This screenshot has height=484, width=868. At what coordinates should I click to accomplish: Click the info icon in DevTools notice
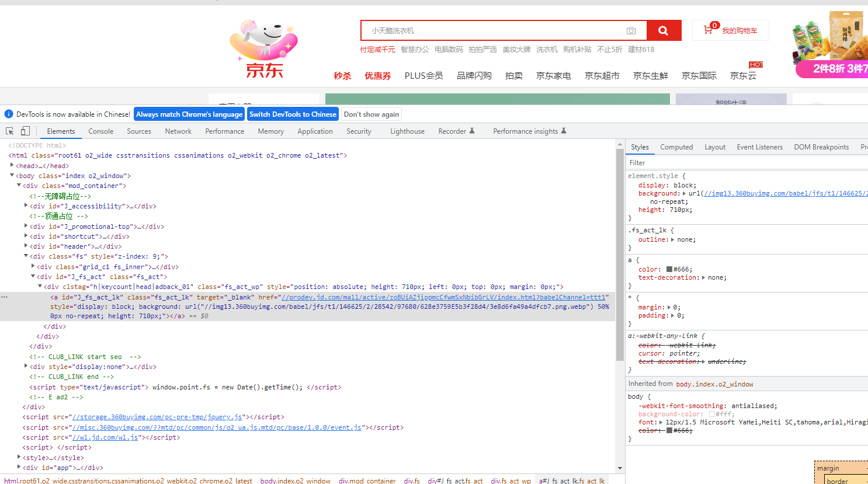(9, 114)
